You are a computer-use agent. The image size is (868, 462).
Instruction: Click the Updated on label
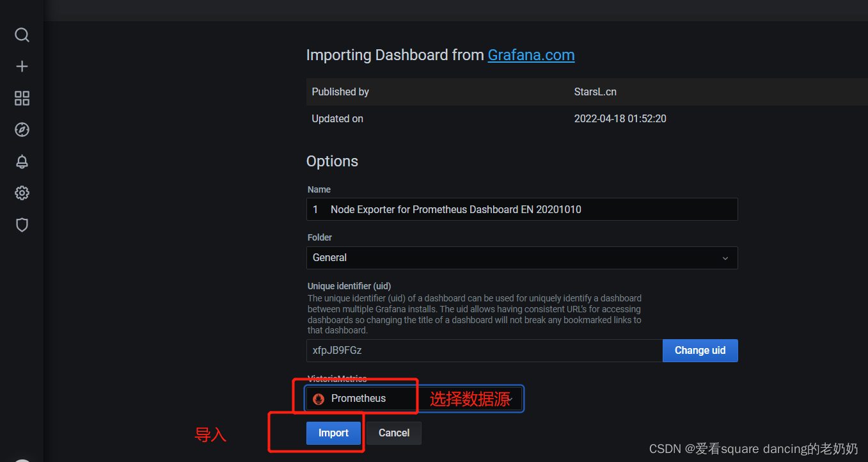point(337,119)
